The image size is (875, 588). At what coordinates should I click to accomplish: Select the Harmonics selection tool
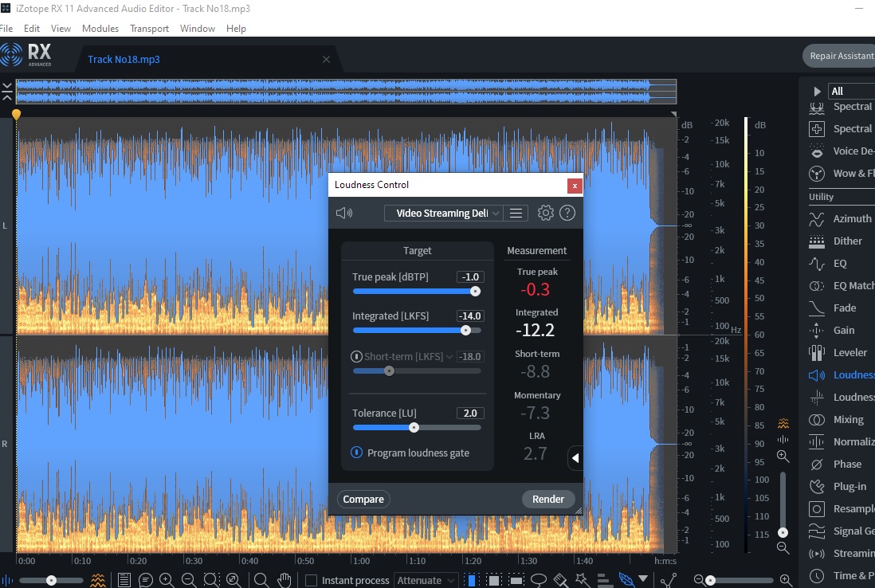pyautogui.click(x=604, y=580)
